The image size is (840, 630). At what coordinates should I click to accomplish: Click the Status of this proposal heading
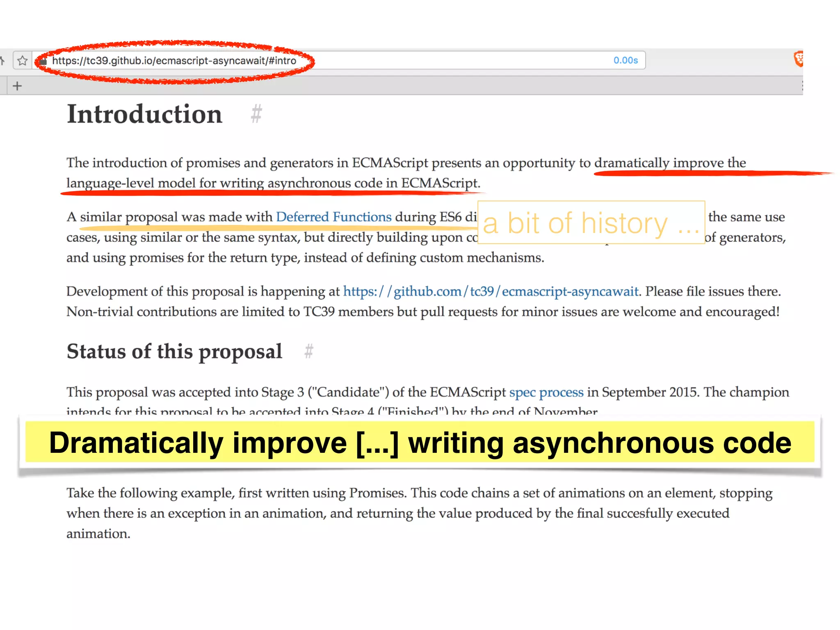click(x=175, y=352)
